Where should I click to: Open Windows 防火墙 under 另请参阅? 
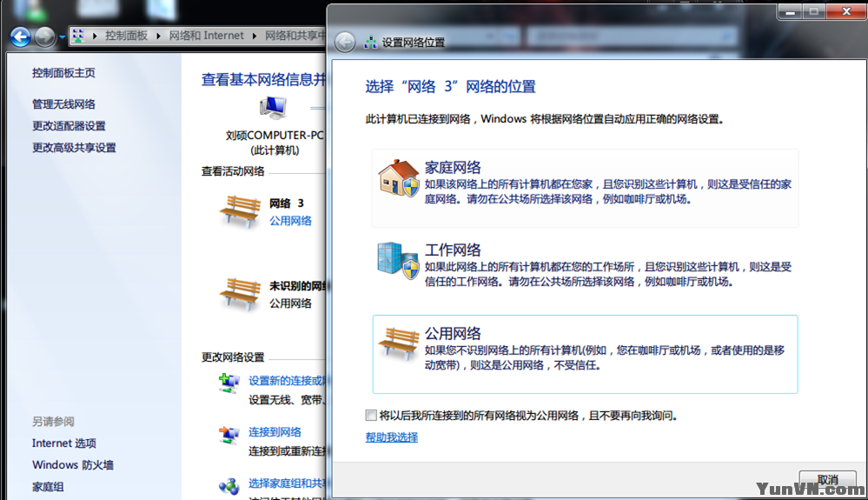(x=72, y=464)
